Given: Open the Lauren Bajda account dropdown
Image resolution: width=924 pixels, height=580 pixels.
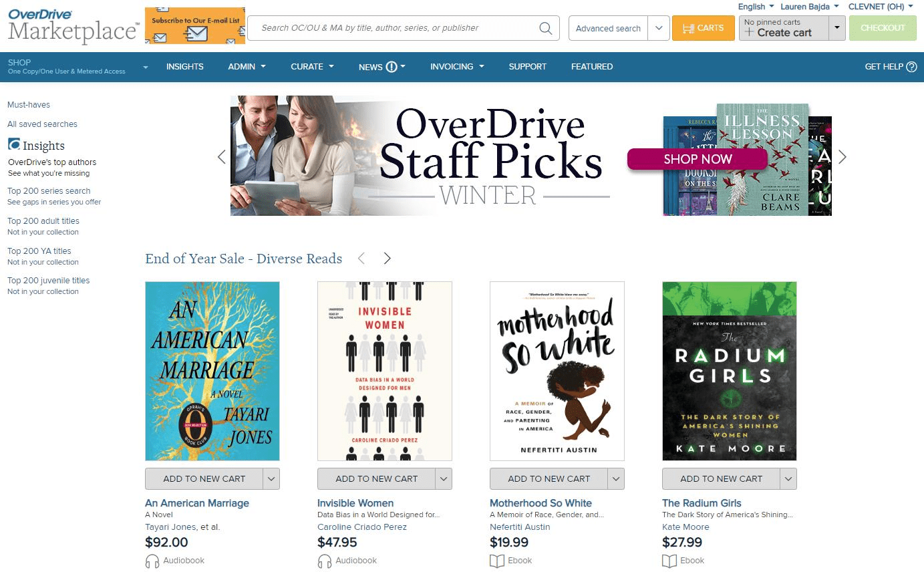Looking at the screenshot, I should click(x=810, y=7).
